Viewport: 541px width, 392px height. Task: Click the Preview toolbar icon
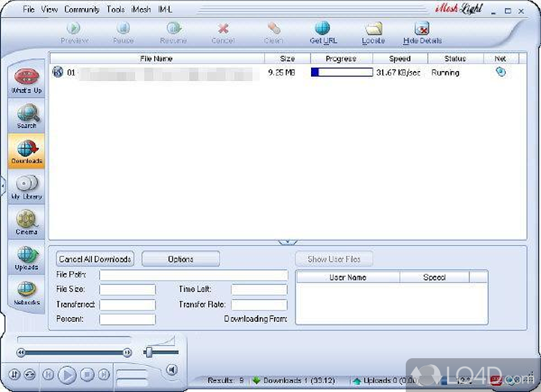tap(74, 28)
